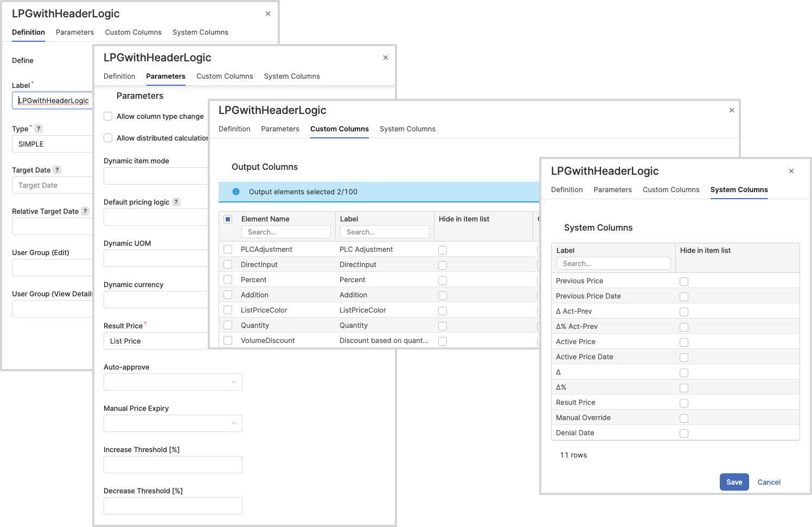The image size is (812, 527).
Task: Click the Default pricing logic help icon
Action: (176, 202)
